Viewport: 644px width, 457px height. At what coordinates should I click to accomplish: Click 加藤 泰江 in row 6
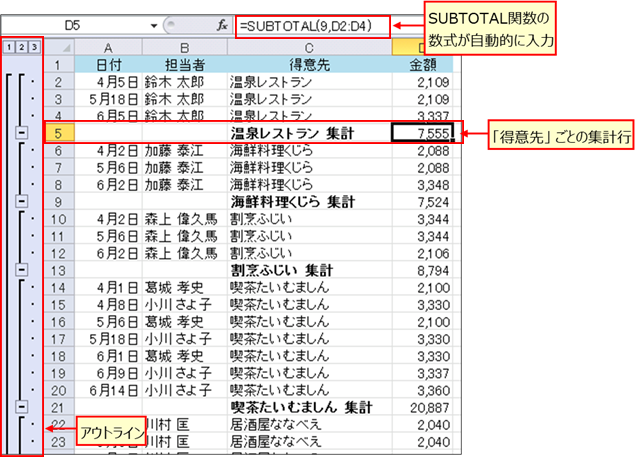(185, 150)
